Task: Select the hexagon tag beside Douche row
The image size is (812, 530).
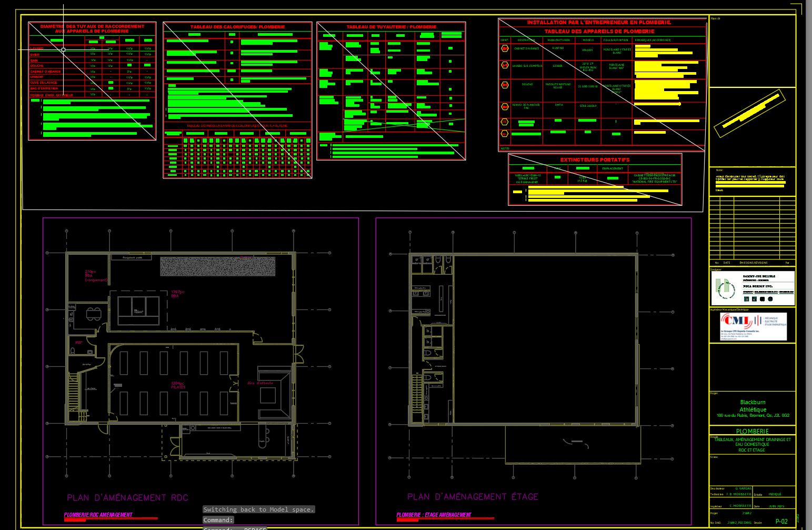Action: point(505,84)
